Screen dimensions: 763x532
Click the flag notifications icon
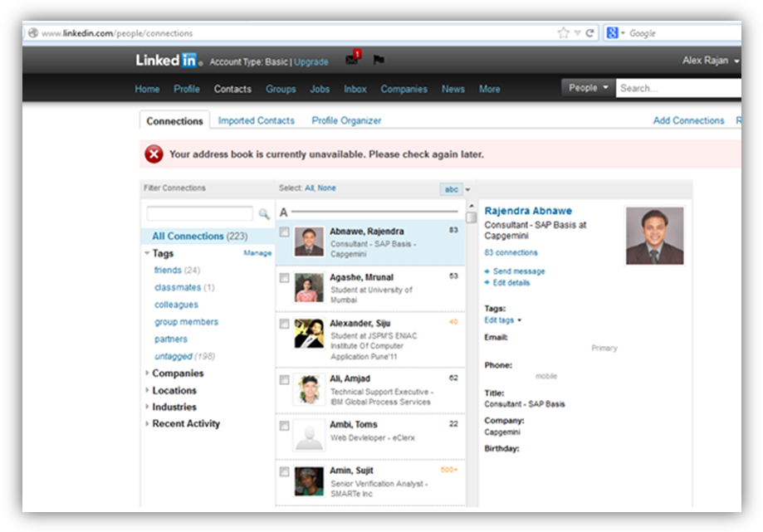coord(378,60)
